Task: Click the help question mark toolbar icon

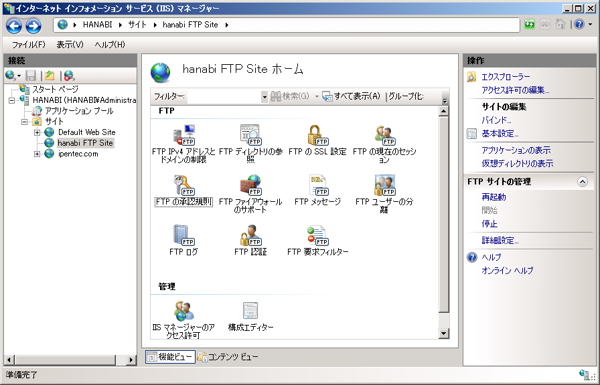Action: click(579, 24)
